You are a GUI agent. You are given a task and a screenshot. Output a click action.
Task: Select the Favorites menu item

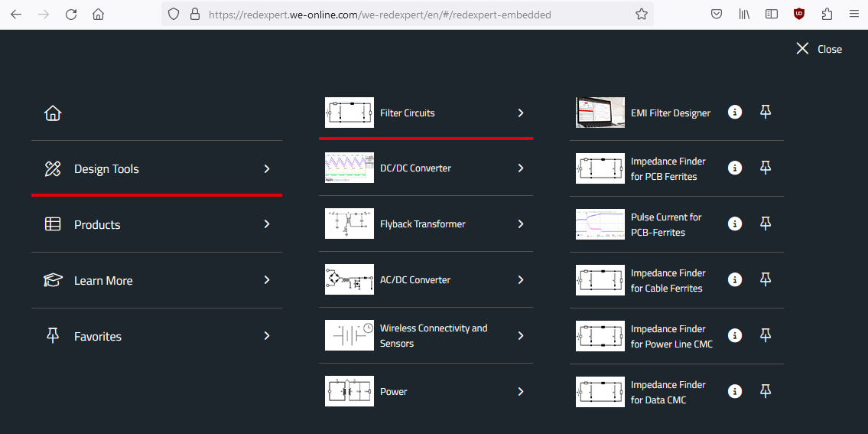[x=157, y=335]
